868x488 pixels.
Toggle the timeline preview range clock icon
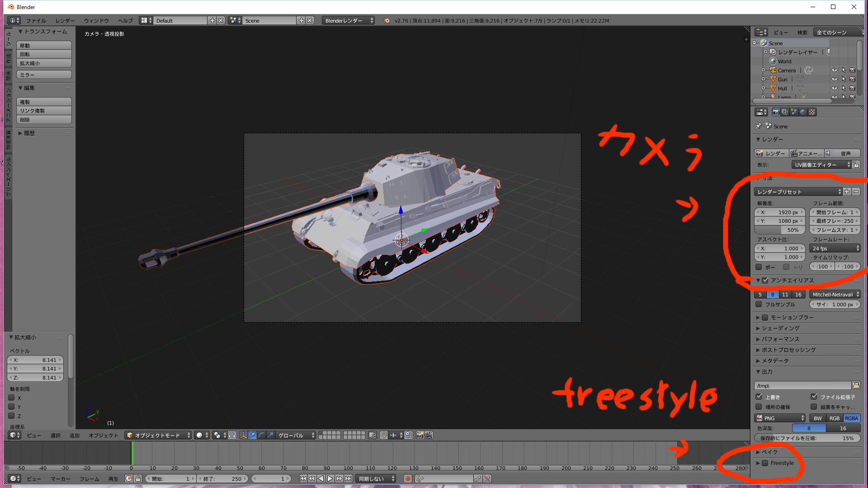click(129, 479)
